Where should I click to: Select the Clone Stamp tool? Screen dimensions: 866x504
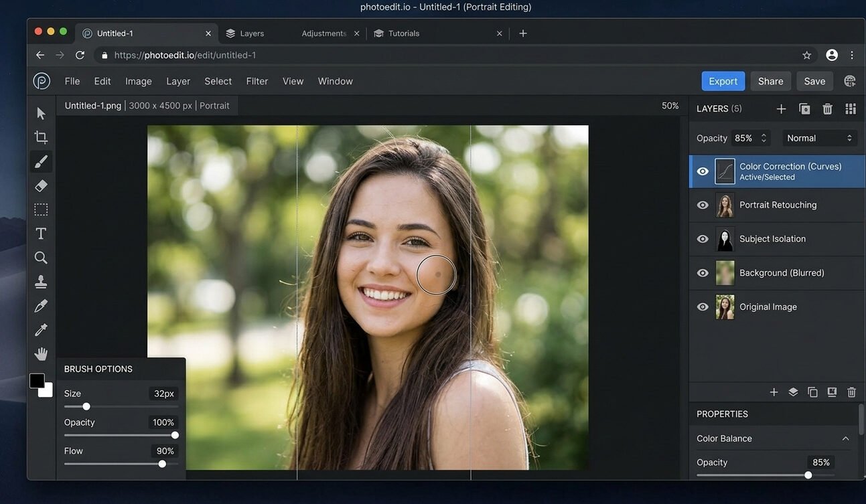pos(41,282)
